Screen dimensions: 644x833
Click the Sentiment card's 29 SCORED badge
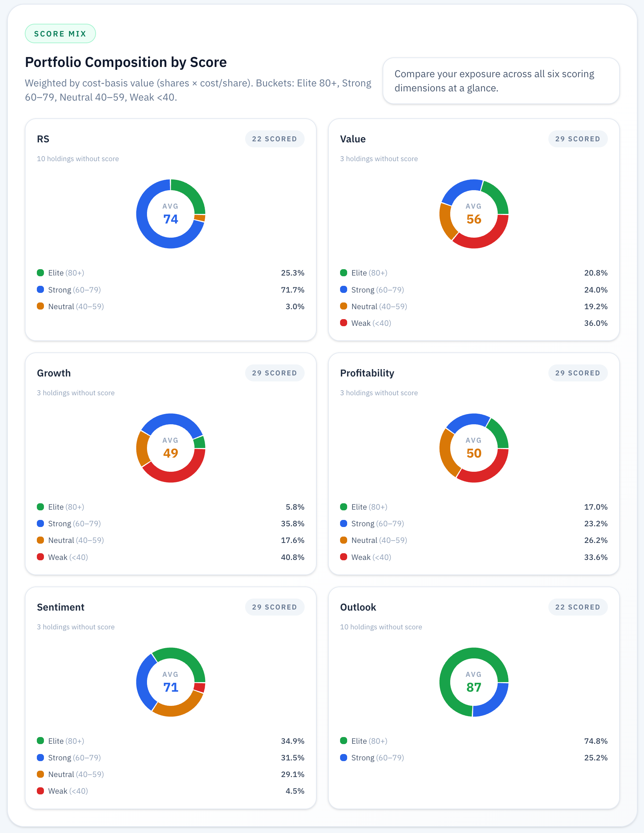point(275,607)
